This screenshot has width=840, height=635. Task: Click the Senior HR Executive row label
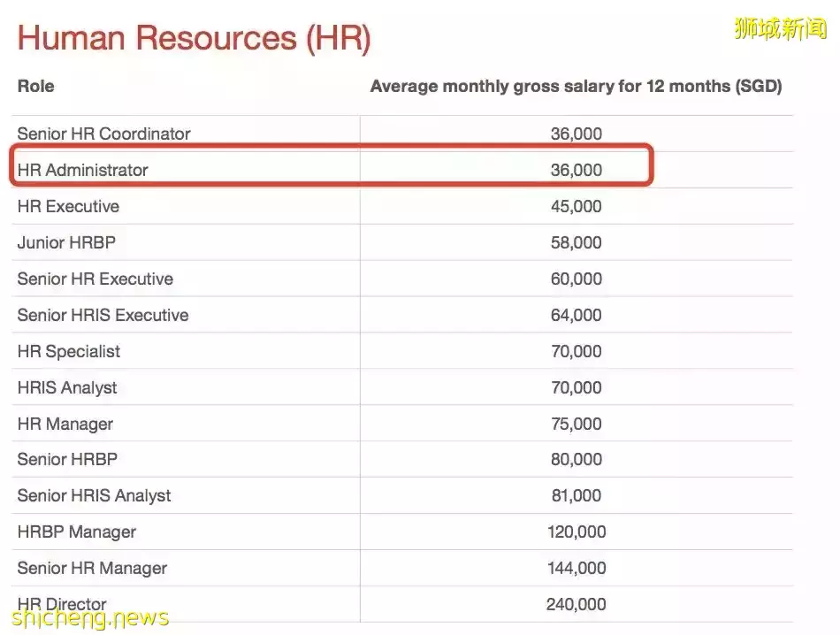[x=95, y=279]
